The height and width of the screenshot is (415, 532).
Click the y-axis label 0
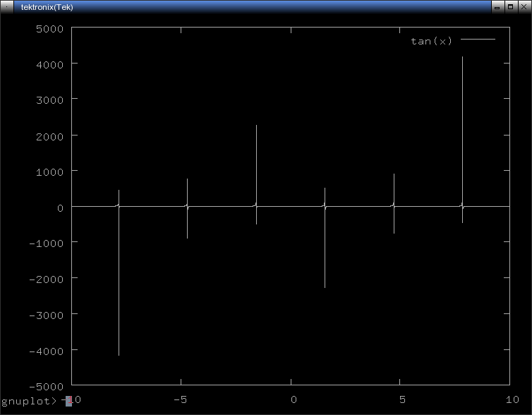click(60, 208)
